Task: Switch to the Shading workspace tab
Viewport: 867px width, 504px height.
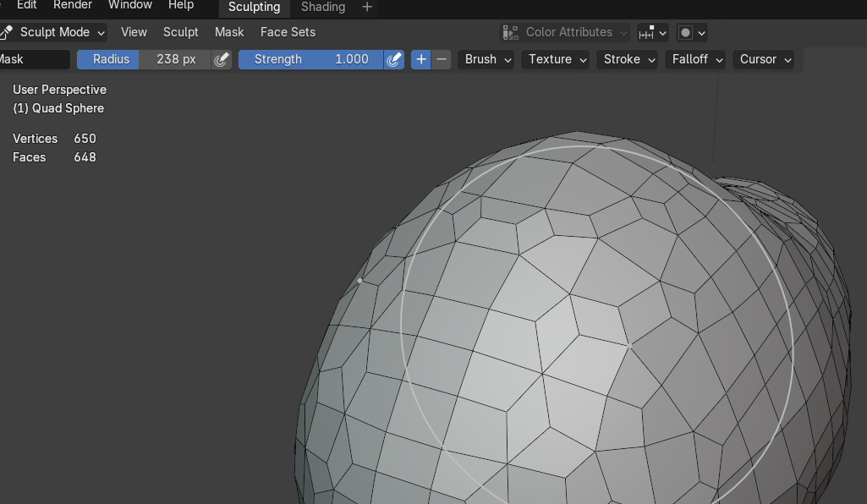Action: (x=323, y=7)
